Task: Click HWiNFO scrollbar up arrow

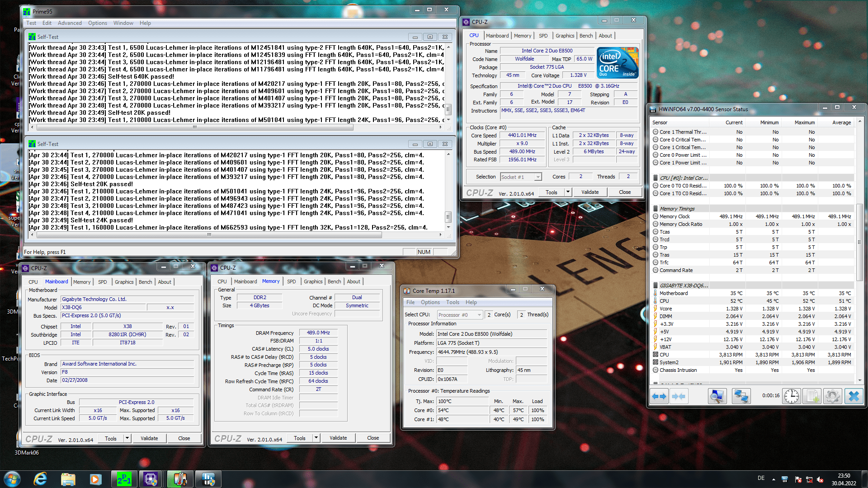Action: (x=860, y=122)
